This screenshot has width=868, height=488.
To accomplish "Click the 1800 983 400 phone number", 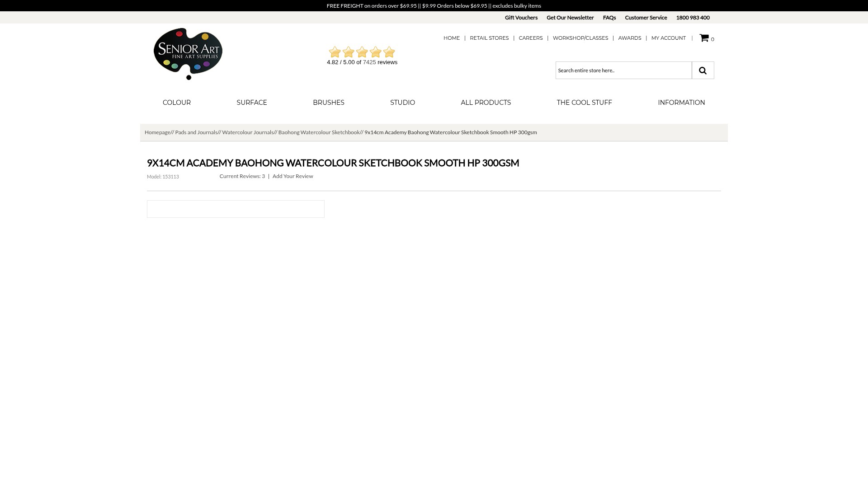I will coord(693,18).
